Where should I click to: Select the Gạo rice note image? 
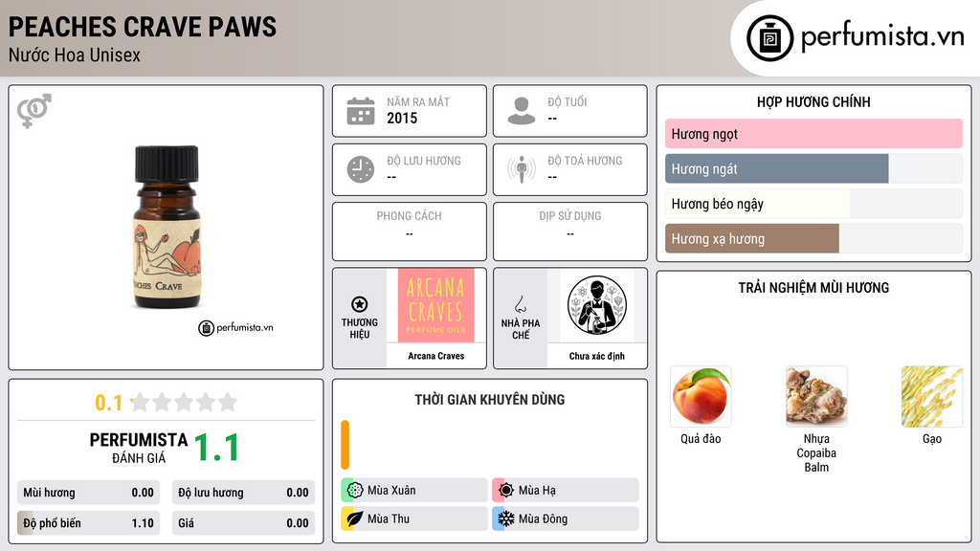point(932,397)
